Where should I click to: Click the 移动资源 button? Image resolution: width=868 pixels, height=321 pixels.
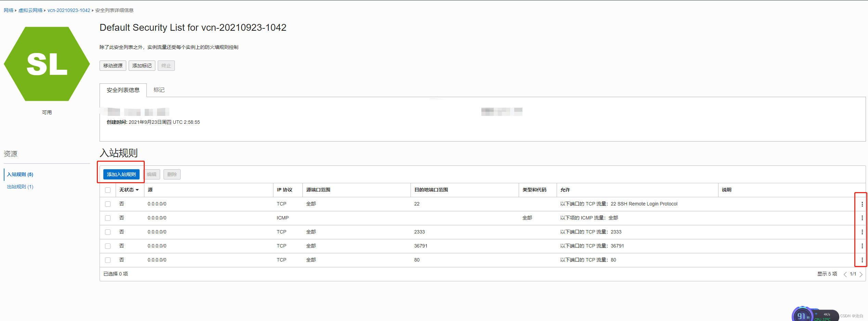point(113,66)
